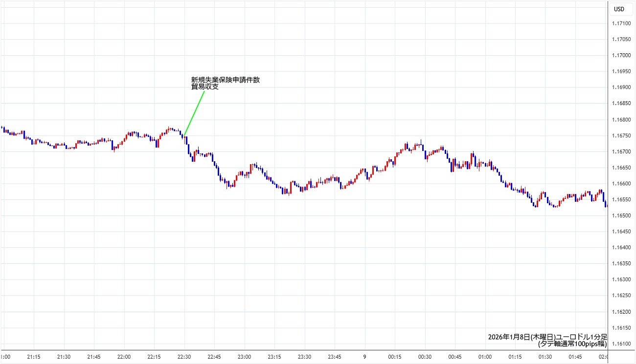The width and height of the screenshot is (636, 364).
Task: Click the タテ軸通常100pips幅 note text
Action: [x=572, y=344]
